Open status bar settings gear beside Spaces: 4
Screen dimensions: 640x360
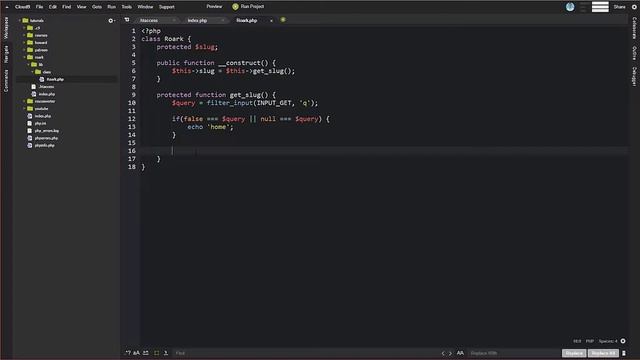tap(623, 341)
